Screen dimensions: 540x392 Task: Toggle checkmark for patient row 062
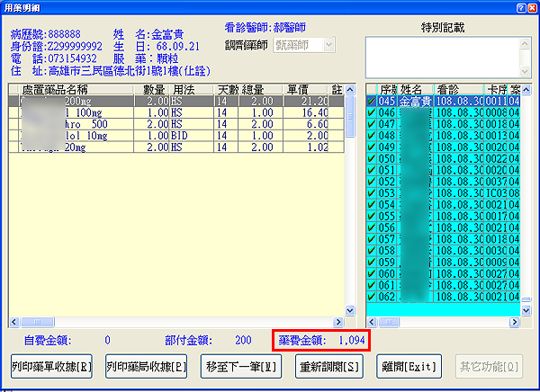372,297
